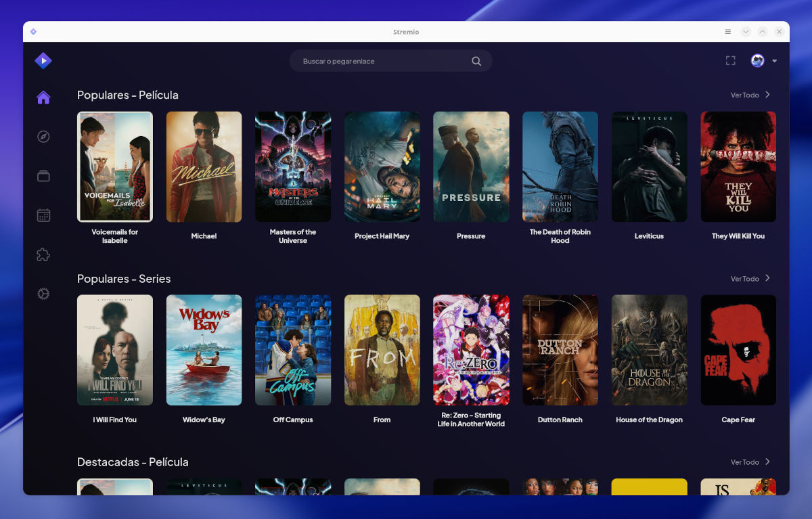Click the 'House of the Dragon' title text
812x519 pixels.
point(650,420)
